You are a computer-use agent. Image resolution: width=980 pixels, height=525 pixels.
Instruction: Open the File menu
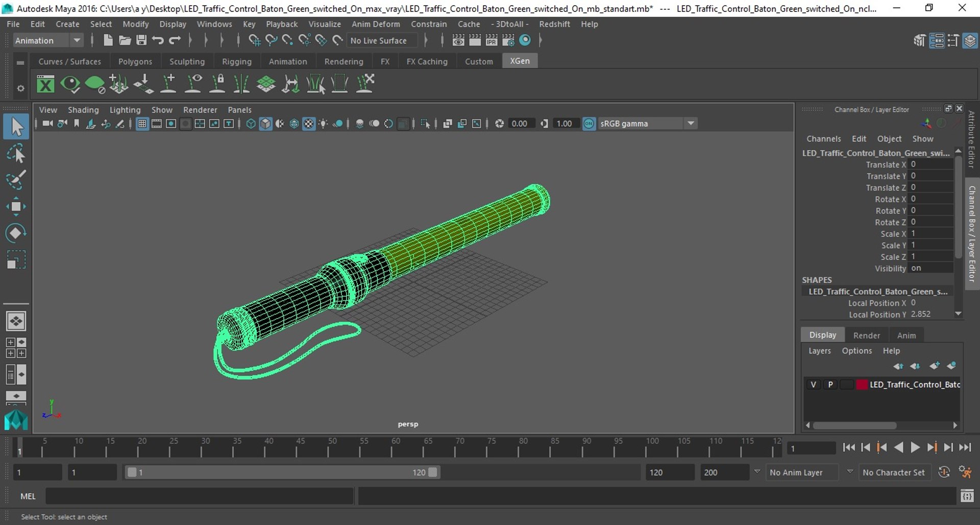click(13, 24)
